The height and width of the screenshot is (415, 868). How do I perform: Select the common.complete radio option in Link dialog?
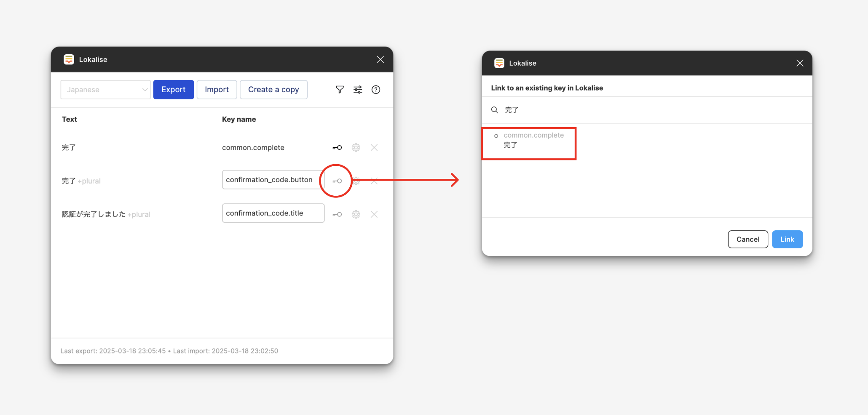point(496,136)
